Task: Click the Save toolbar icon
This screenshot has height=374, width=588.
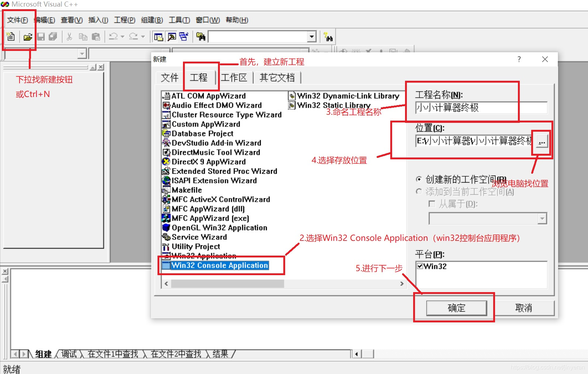Action: pos(41,37)
